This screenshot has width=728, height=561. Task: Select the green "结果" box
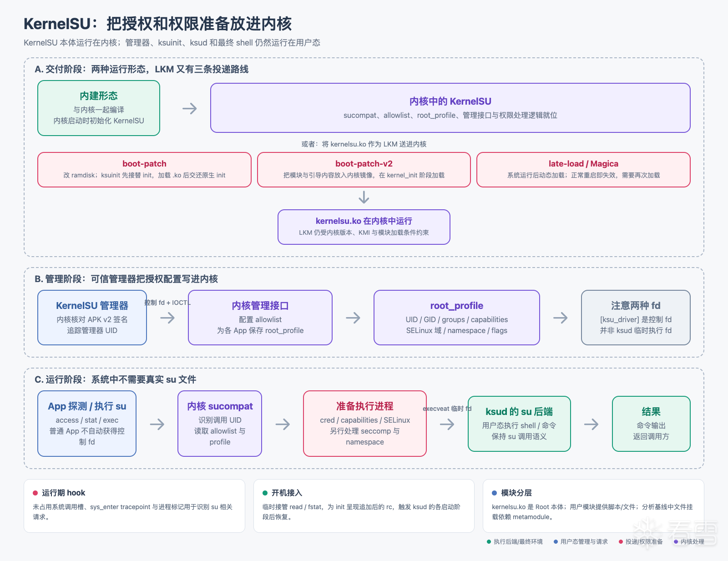point(651,424)
